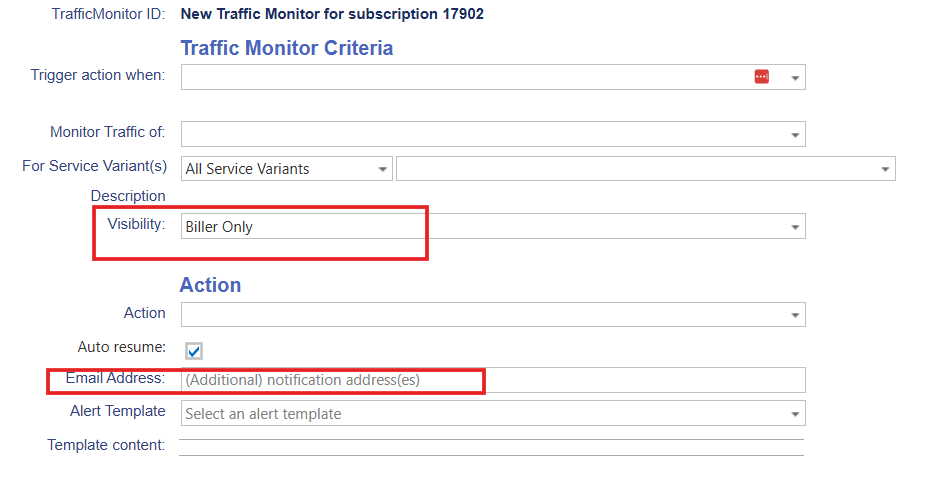This screenshot has height=496, width=927.
Task: Expand the Alert Template dropdown arrow
Action: point(795,414)
